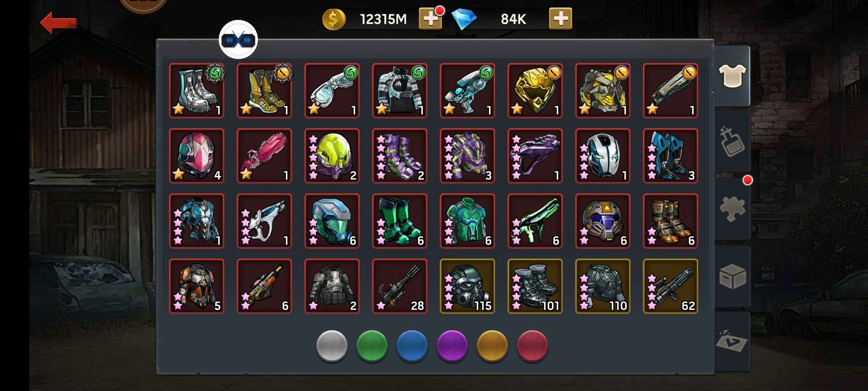Select the rifle item with count 62
This screenshot has height=391, width=868.
pyautogui.click(x=671, y=286)
